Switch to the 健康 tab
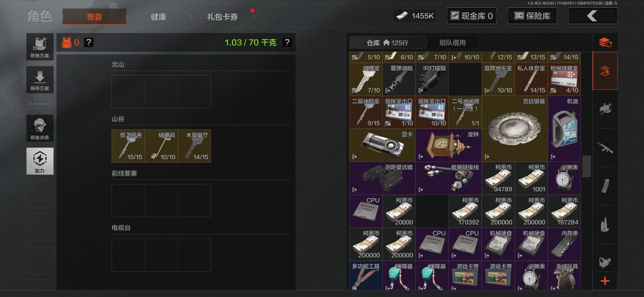The width and height of the screenshot is (644, 297). [x=158, y=17]
